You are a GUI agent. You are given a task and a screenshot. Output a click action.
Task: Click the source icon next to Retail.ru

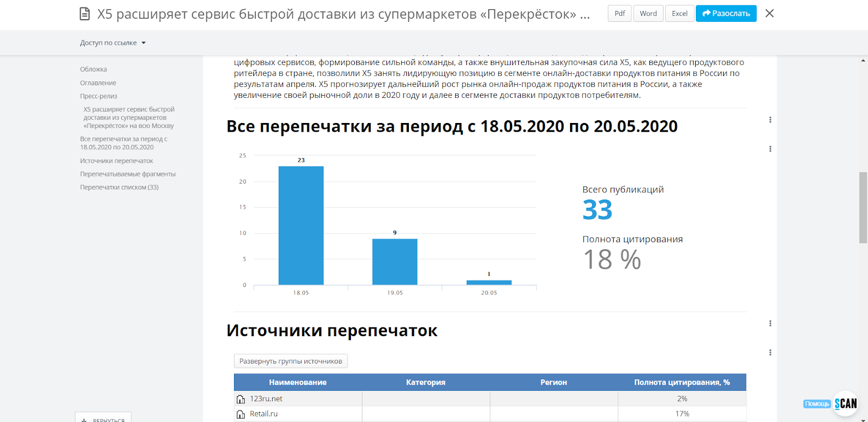click(241, 414)
